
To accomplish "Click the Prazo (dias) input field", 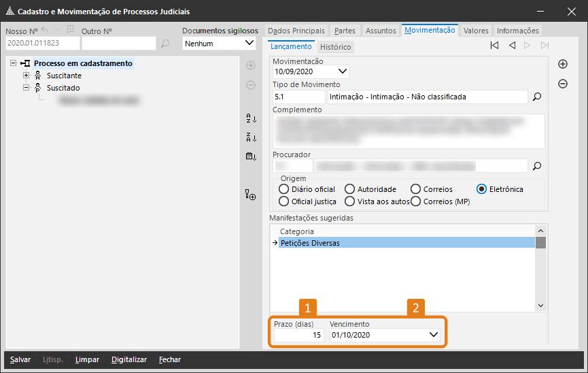I will (x=298, y=335).
